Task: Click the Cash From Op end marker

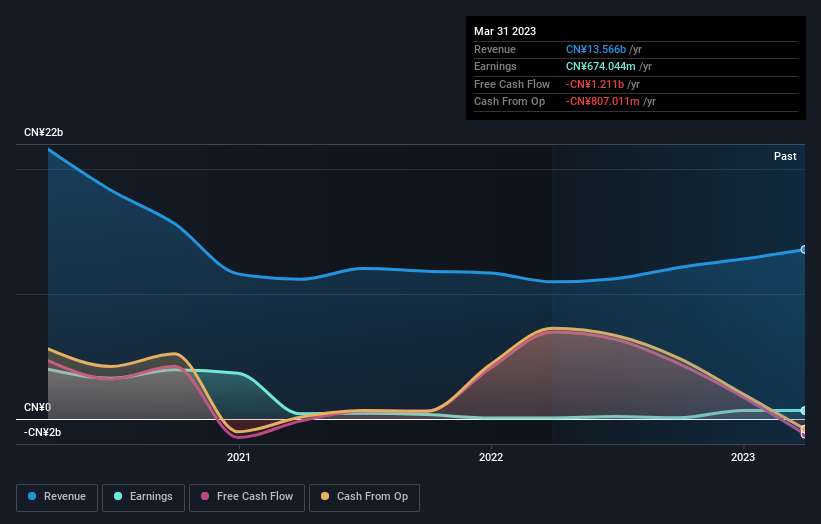Action: (804, 429)
